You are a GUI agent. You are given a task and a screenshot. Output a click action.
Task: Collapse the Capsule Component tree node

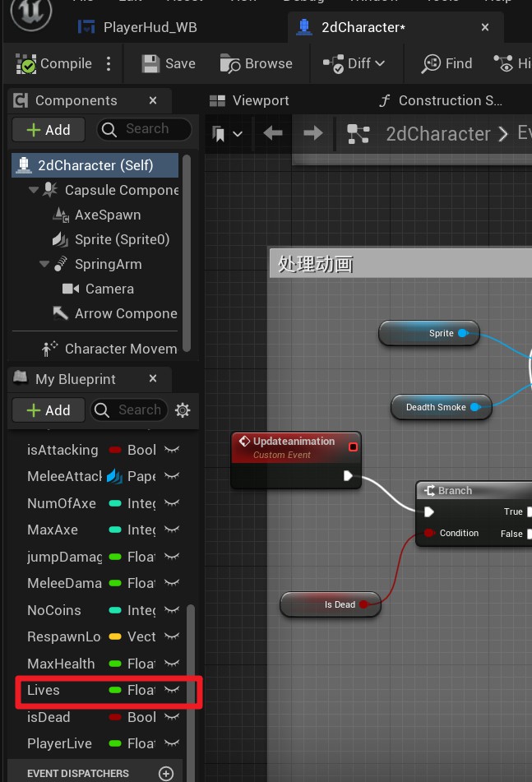click(x=34, y=190)
